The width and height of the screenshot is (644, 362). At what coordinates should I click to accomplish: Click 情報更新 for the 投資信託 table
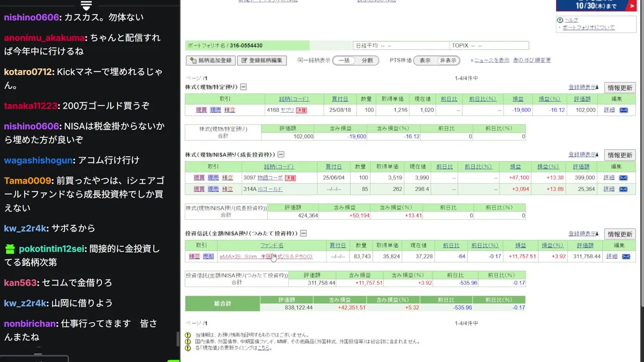point(620,234)
